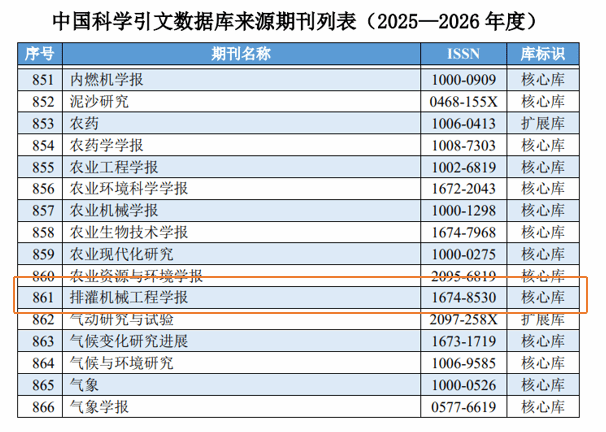This screenshot has width=606, height=432.
Task: Click the 期刊名称 column header
Action: pos(241,55)
